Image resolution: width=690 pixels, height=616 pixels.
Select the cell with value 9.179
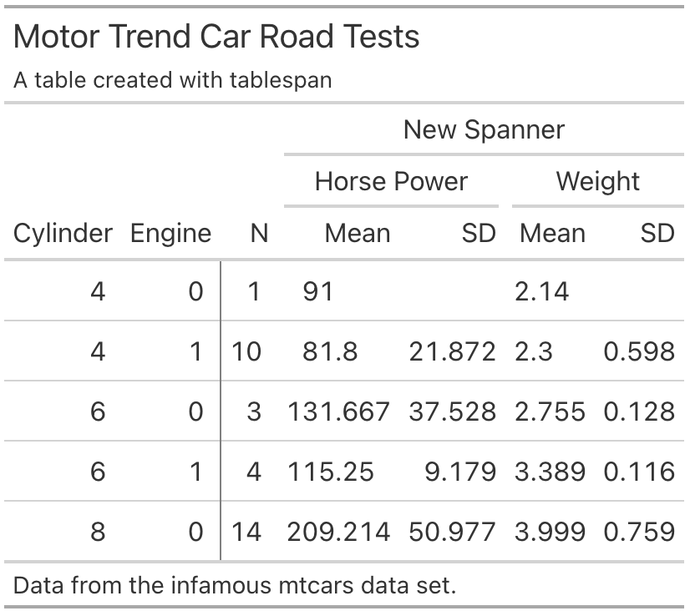point(460,472)
